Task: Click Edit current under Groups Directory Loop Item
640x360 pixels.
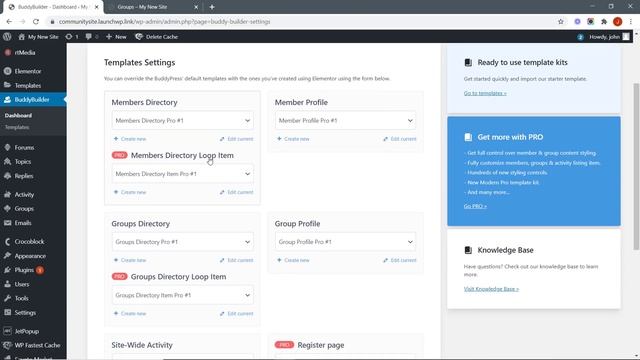Action: 236,314
